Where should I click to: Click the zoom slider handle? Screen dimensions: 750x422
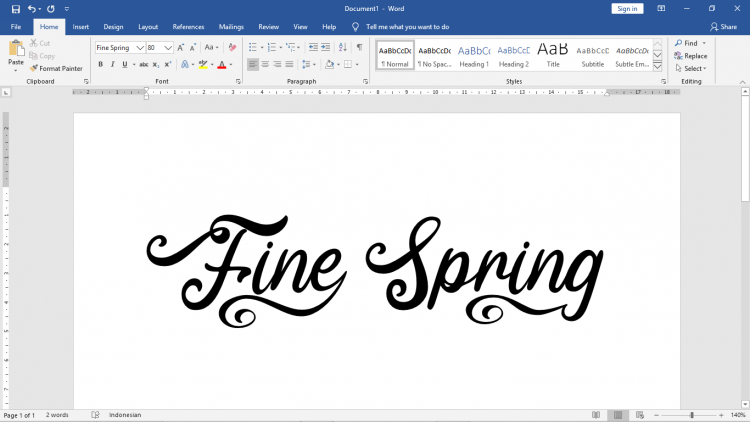pyautogui.click(x=692, y=415)
